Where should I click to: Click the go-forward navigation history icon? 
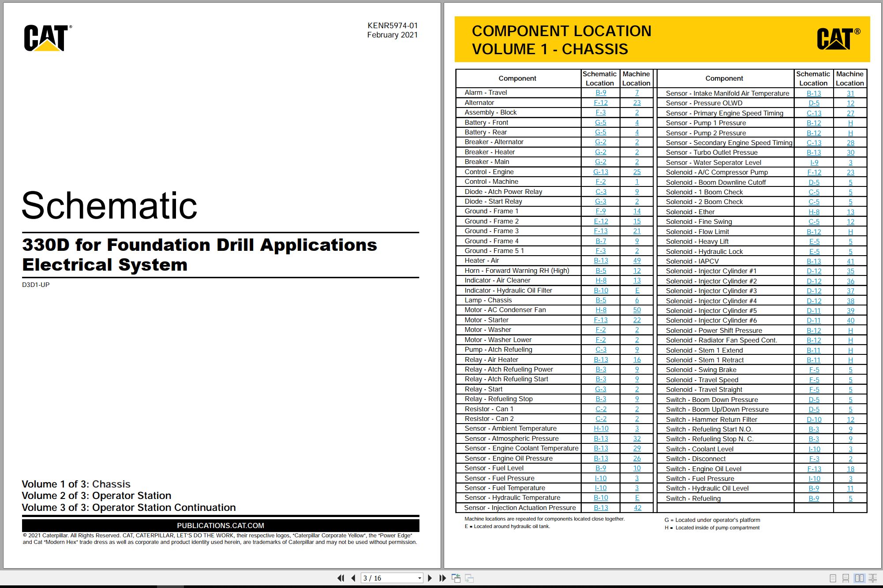469,578
